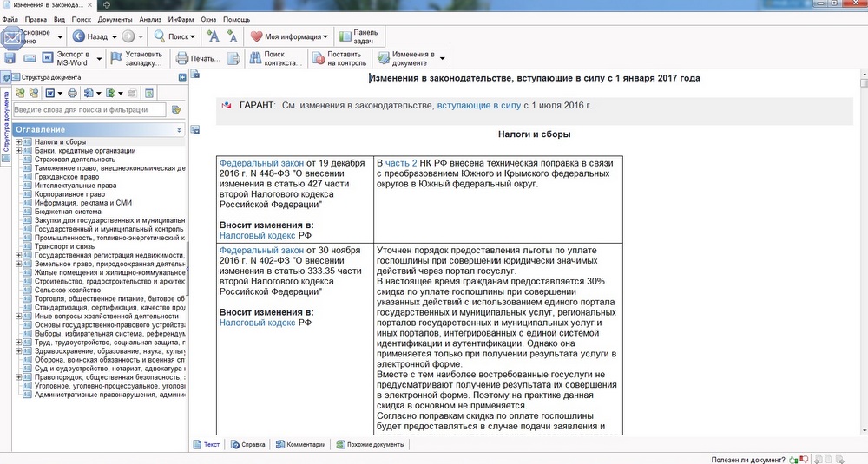Screen dimensions: 868x464
Task: Export document to MS-Word
Action: (67, 58)
